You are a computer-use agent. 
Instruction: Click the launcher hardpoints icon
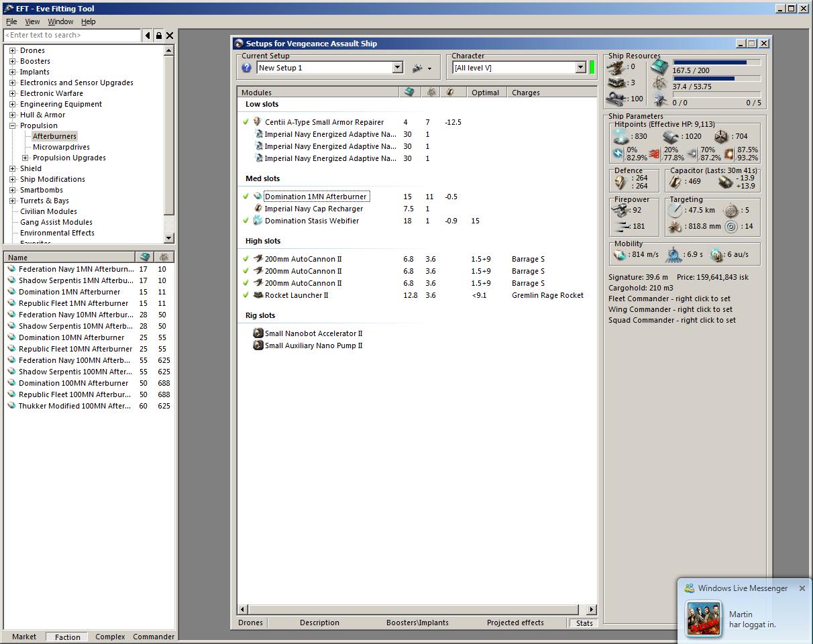[x=617, y=83]
